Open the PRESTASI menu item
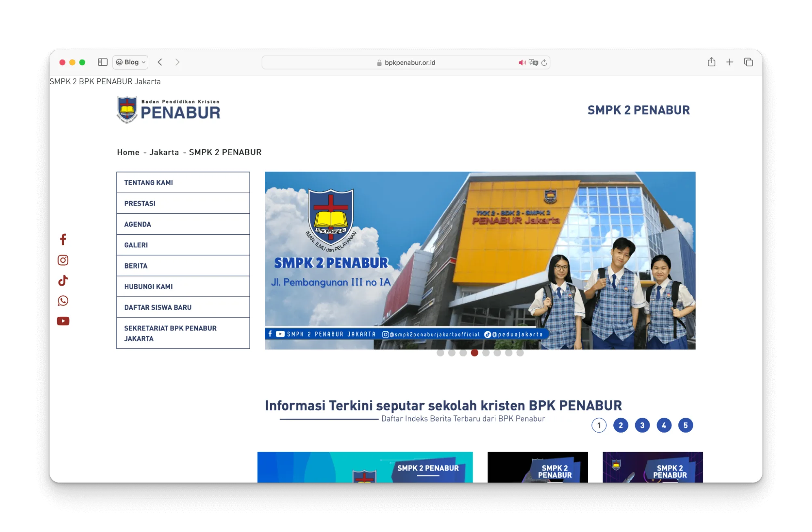812x532 pixels. click(183, 203)
